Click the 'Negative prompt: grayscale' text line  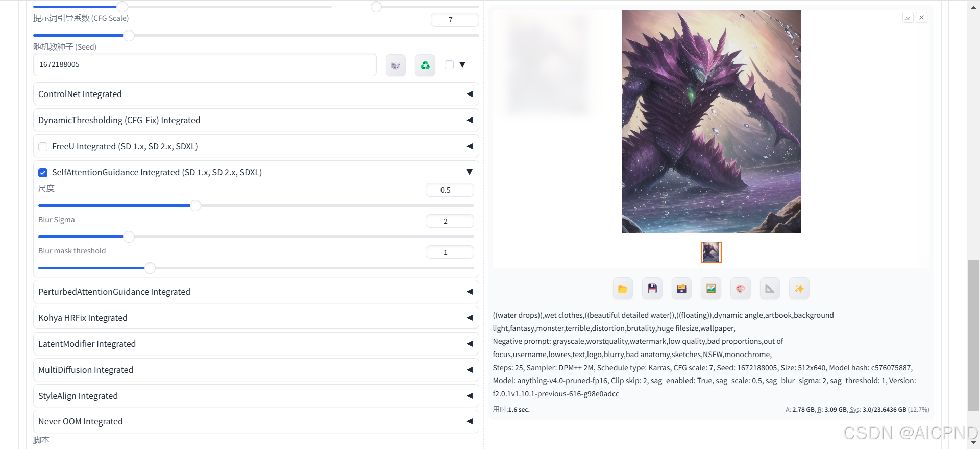(x=638, y=341)
